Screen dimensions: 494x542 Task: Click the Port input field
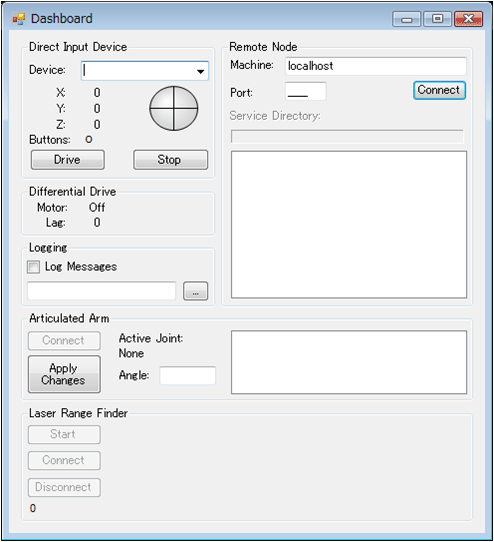tap(306, 92)
